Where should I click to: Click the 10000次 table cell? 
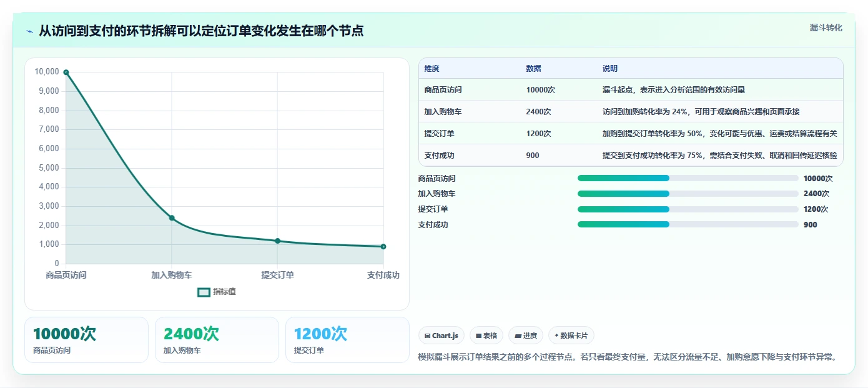pos(541,90)
